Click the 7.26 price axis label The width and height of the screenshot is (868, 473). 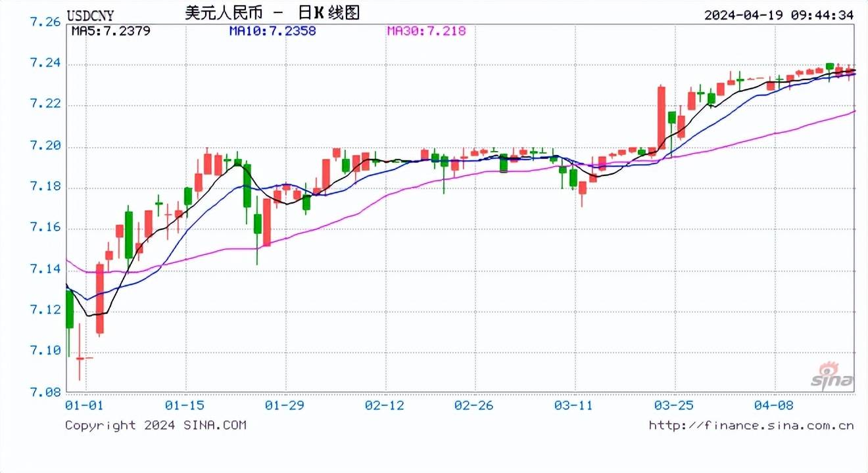click(46, 22)
